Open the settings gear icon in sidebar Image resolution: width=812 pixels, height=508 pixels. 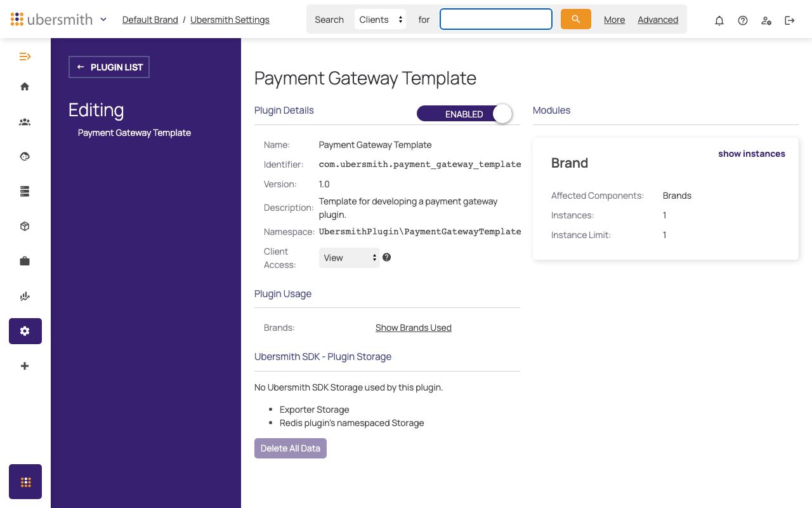25,331
